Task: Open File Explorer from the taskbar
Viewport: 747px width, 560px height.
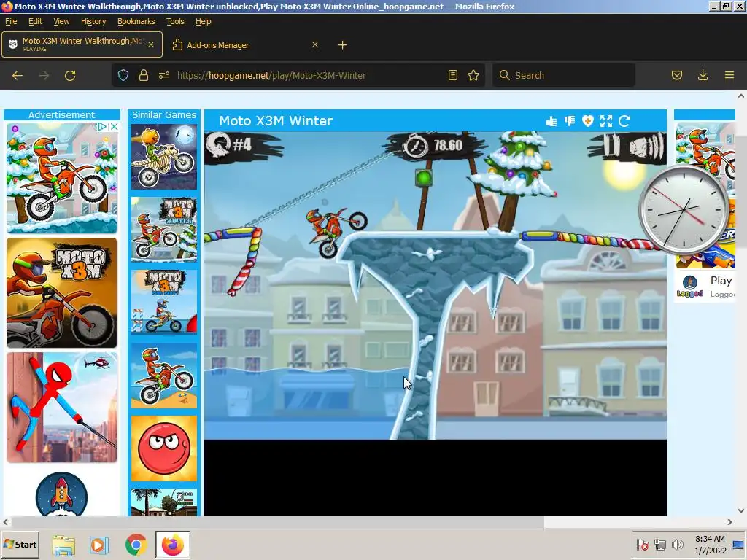Action: pyautogui.click(x=63, y=545)
